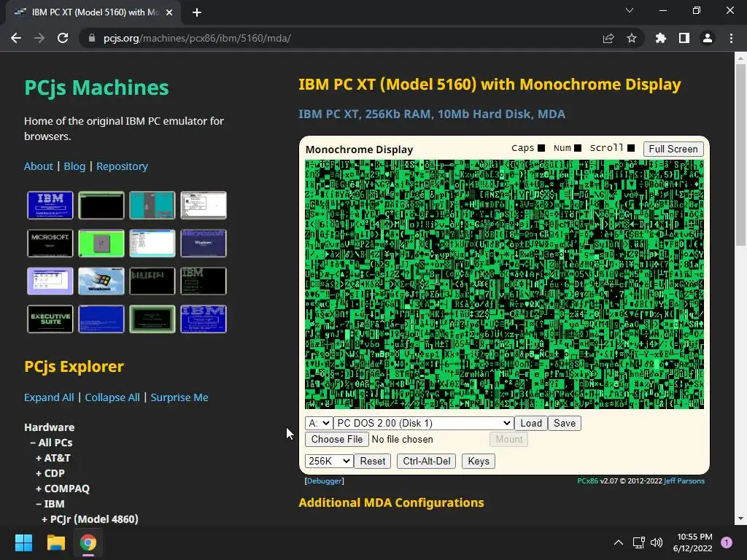Click the share page icon in address bar

coord(608,38)
